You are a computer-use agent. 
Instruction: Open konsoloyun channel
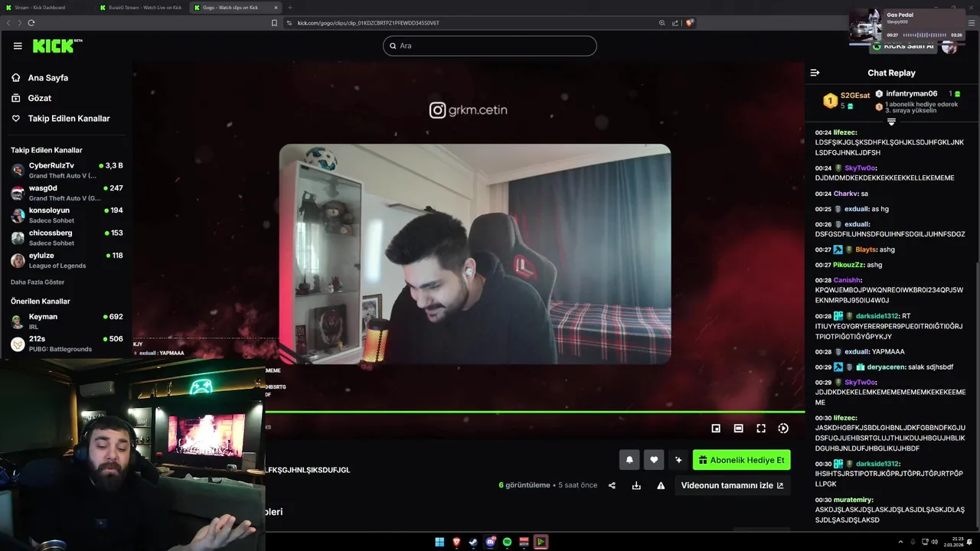coord(67,215)
